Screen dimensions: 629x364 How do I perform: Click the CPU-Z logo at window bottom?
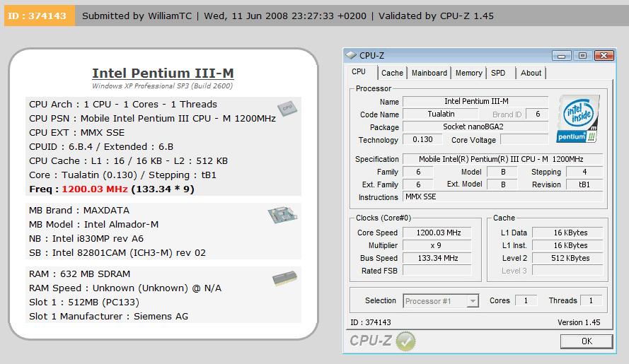point(370,341)
